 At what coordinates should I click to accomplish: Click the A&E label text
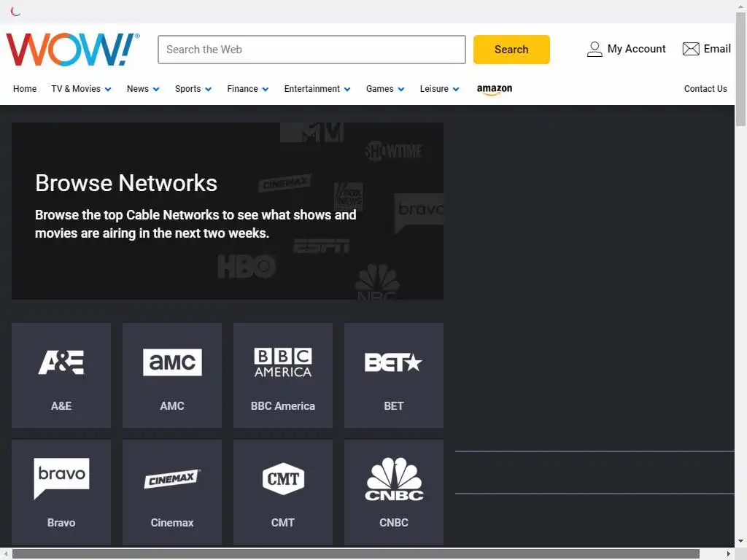click(x=61, y=406)
